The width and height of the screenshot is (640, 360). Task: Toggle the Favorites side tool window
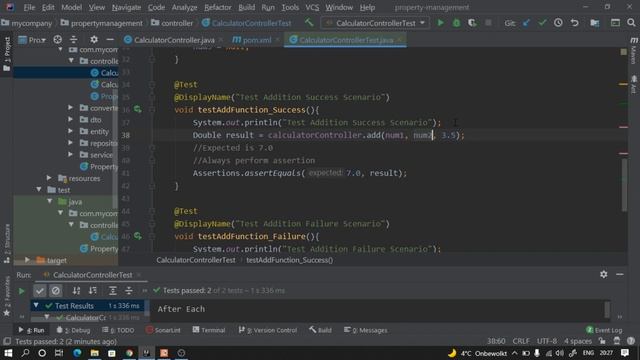pos(7,296)
